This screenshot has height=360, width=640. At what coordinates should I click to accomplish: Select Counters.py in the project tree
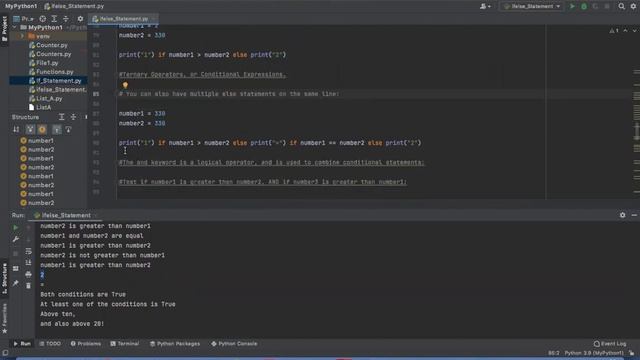[50, 54]
